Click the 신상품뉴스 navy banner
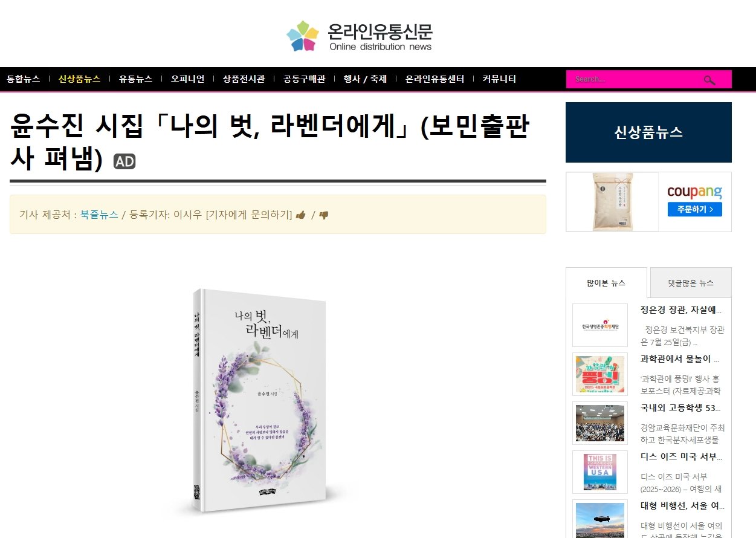The height and width of the screenshot is (538, 756). 648,132
